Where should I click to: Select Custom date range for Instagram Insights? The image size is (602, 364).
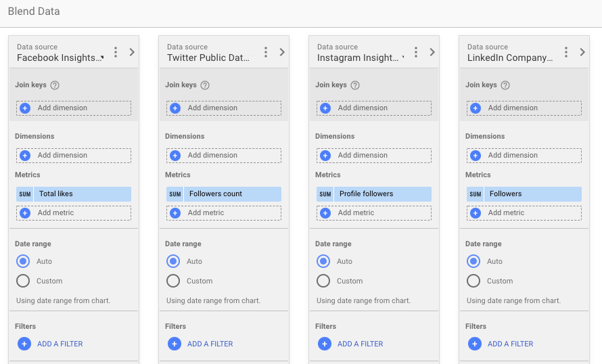[323, 281]
